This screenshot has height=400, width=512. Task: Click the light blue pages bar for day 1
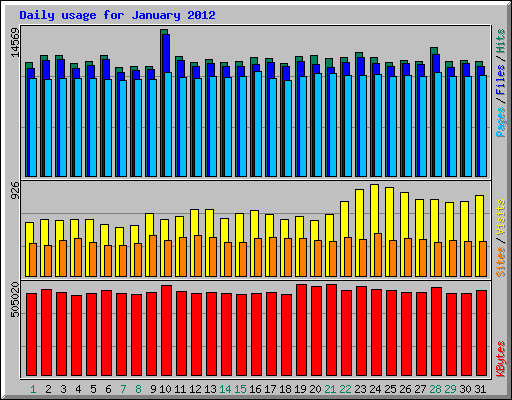pos(33,128)
